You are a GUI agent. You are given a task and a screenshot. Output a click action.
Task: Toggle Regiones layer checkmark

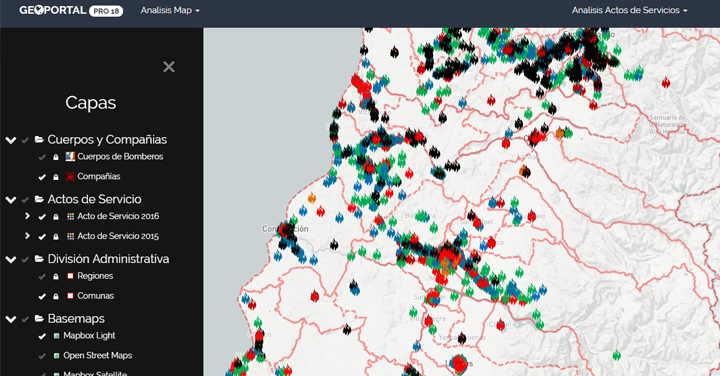tap(42, 276)
